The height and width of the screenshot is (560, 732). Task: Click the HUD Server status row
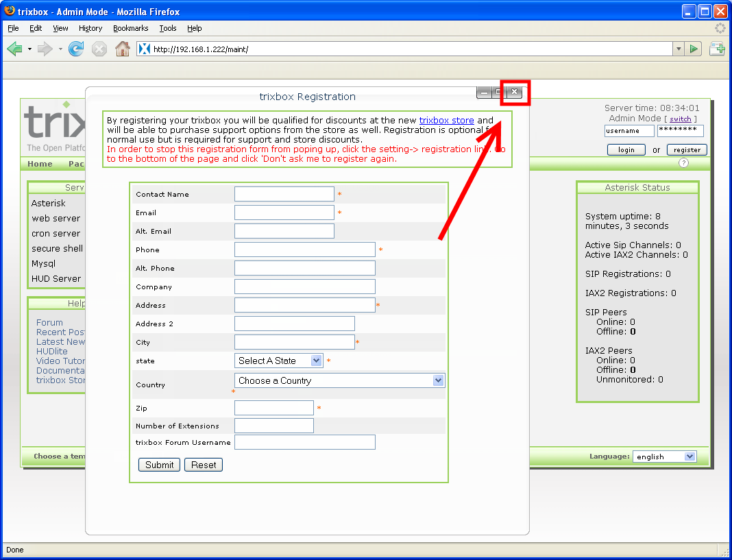[58, 278]
